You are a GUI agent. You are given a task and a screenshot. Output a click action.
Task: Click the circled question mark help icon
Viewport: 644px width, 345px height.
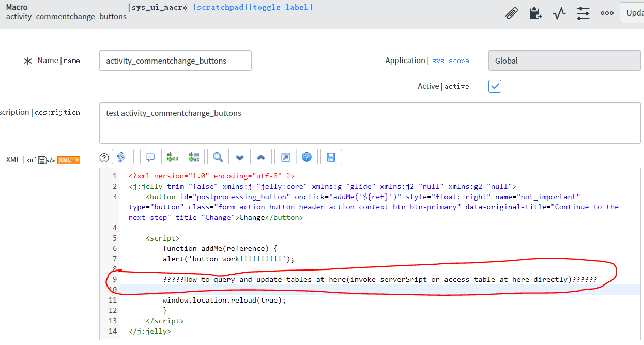[x=104, y=157]
